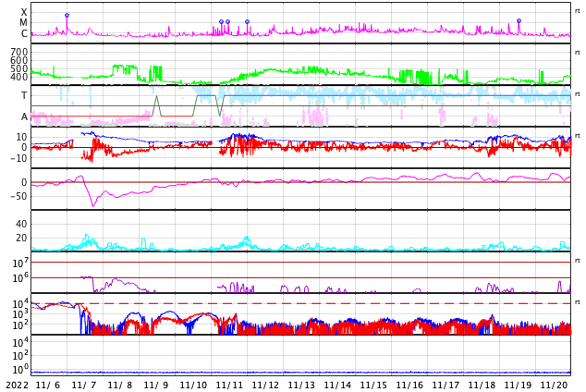Click the X flare class axis label
586x392 pixels.
coord(24,12)
